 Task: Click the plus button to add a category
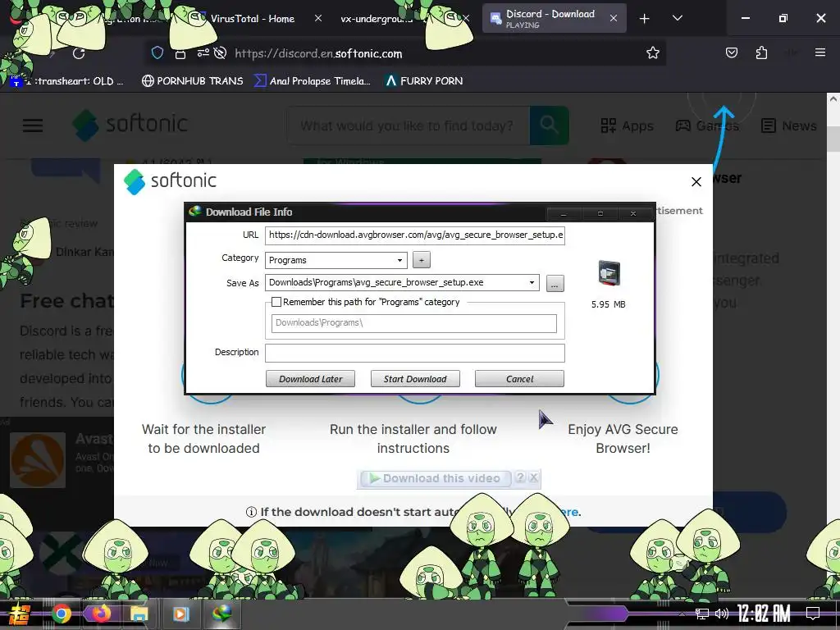[x=422, y=260]
